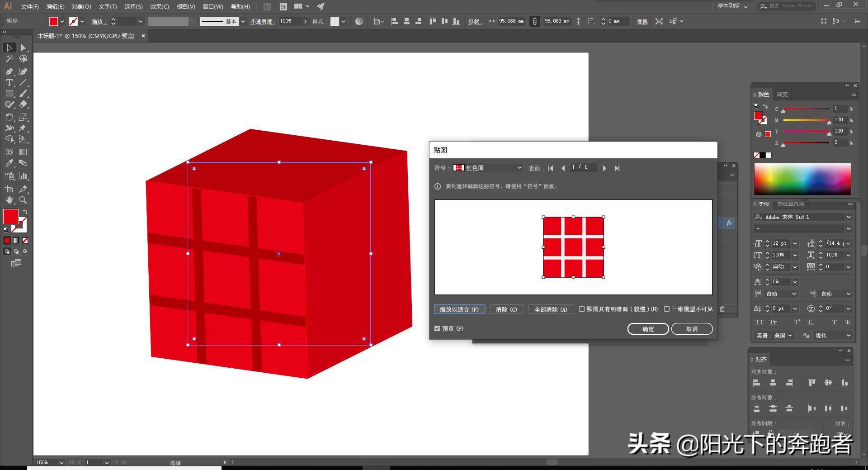Screen dimensions: 868x470
Task: Select the Type tool
Action: [9, 83]
